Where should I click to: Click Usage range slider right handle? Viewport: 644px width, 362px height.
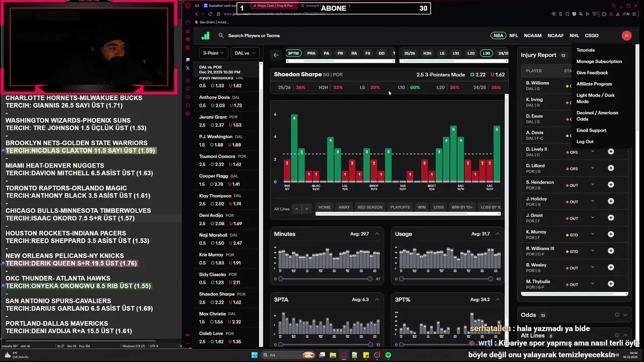pos(491,279)
